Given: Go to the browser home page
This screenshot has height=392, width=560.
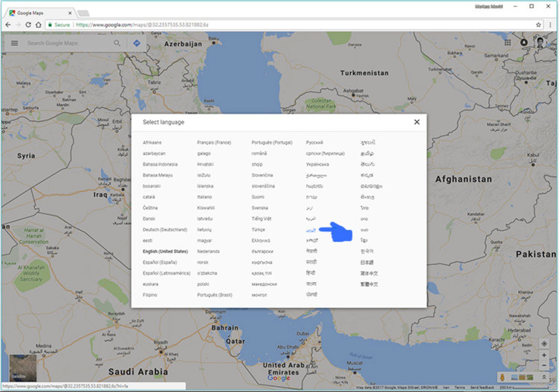Looking at the screenshot, I should pos(38,25).
